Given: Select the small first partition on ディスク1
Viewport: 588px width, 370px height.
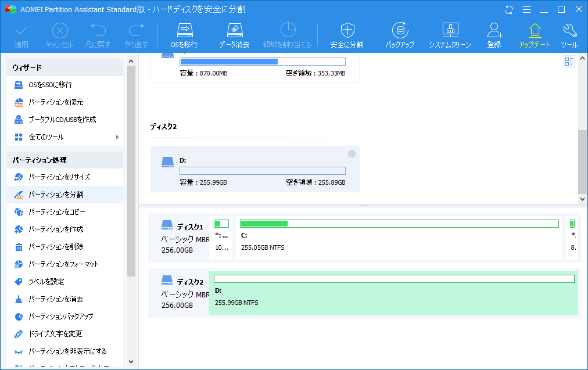Looking at the screenshot, I should click(221, 238).
